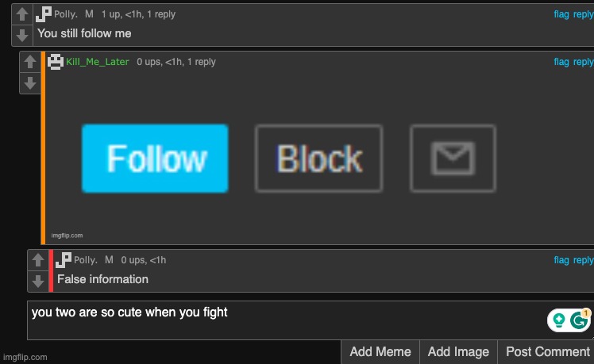Click inside the comment text box
594x364 pixels.
tap(288, 320)
